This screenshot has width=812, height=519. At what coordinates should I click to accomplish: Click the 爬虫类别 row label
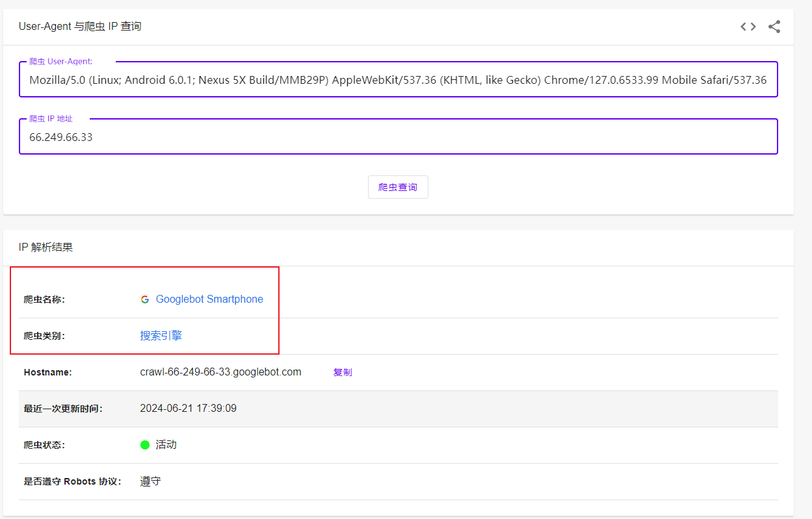44,336
